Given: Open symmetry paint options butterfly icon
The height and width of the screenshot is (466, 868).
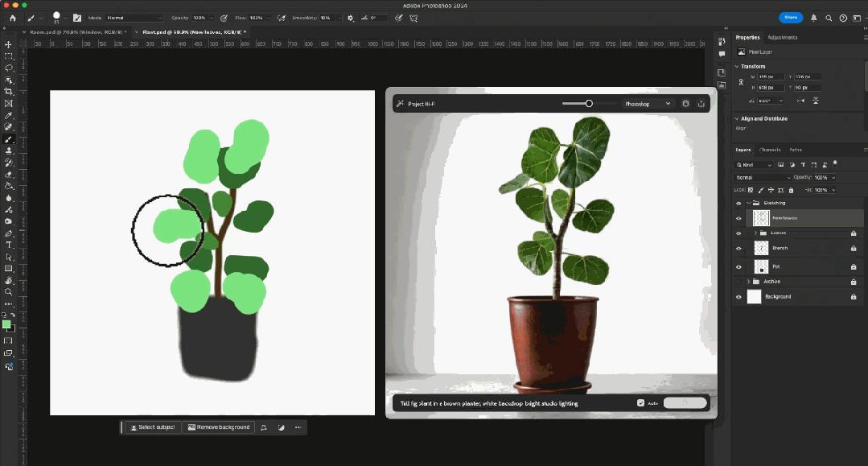Looking at the screenshot, I should (413, 18).
